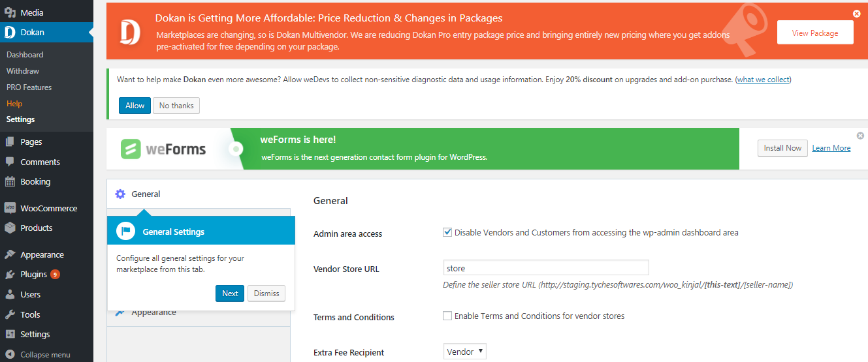Viewport: 868px width, 362px height.
Task: Click the View Package button
Action: pos(815,33)
